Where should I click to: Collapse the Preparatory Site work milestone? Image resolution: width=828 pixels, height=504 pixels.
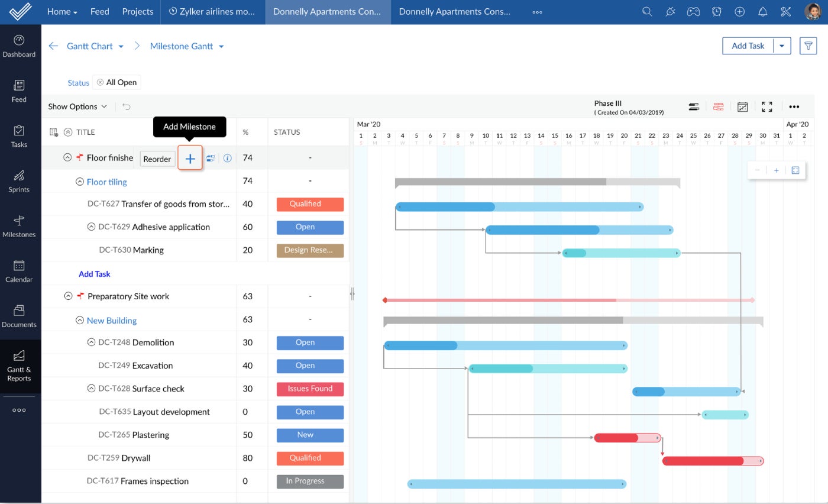(x=68, y=296)
